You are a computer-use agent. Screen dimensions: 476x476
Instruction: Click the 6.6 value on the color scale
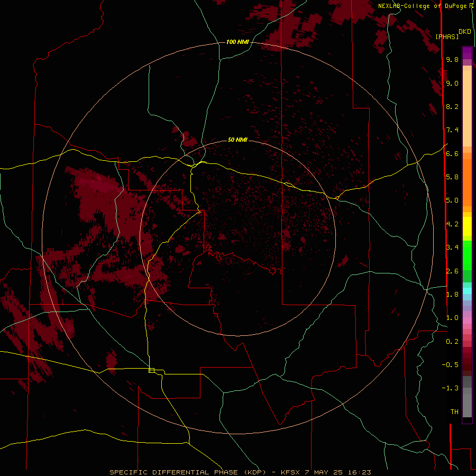tap(452, 153)
